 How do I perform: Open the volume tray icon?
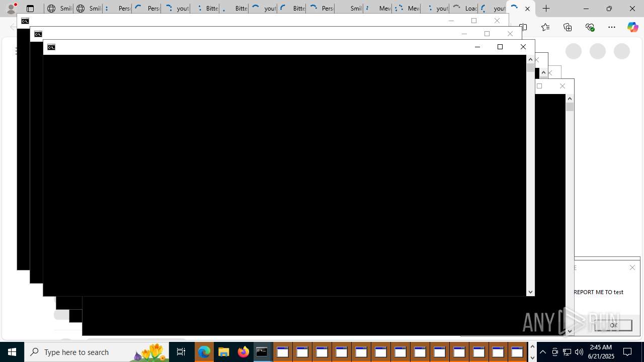click(579, 352)
